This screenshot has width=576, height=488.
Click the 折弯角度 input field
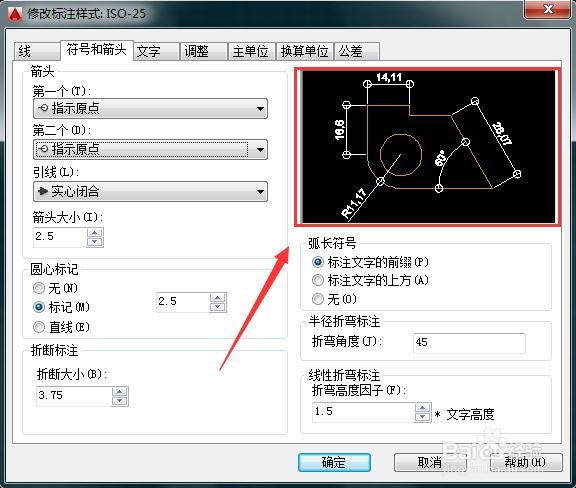click(x=469, y=343)
